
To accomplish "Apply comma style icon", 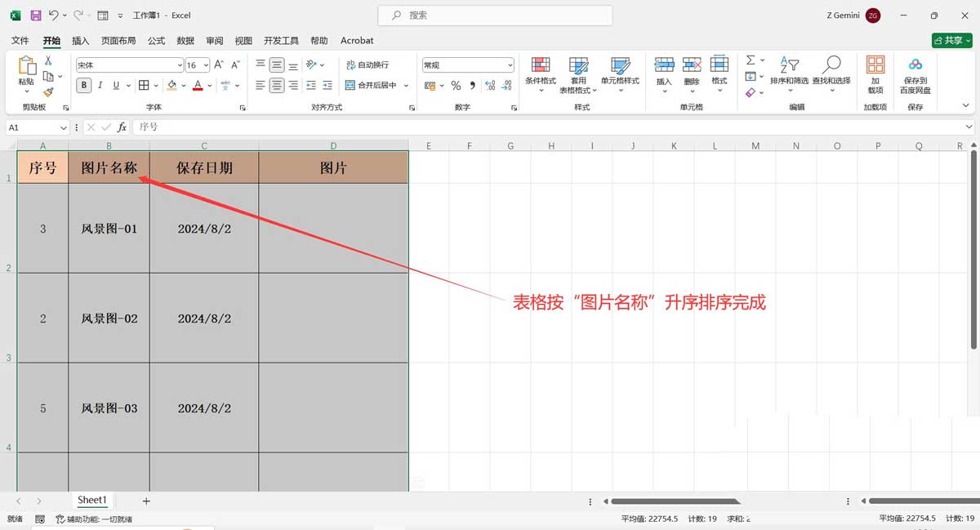I will [x=472, y=85].
